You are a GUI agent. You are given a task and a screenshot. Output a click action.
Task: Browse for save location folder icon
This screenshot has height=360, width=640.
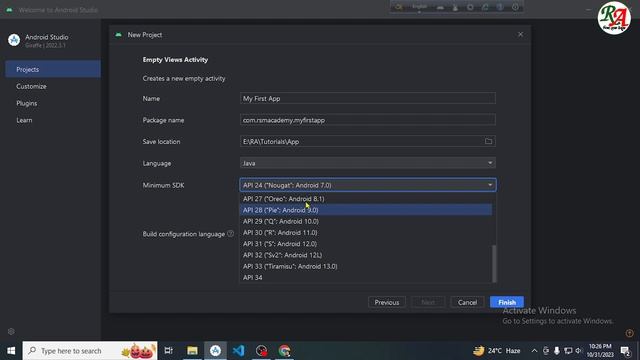(x=489, y=141)
